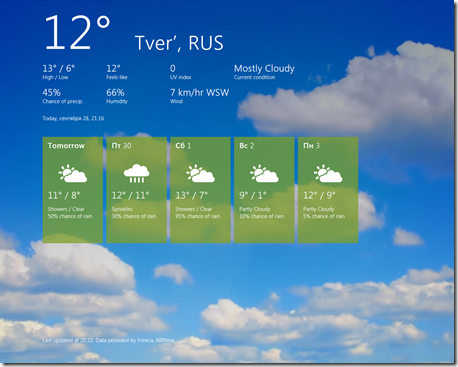Click the 13° / 7° temperature in Сб 1 tile

(192, 195)
